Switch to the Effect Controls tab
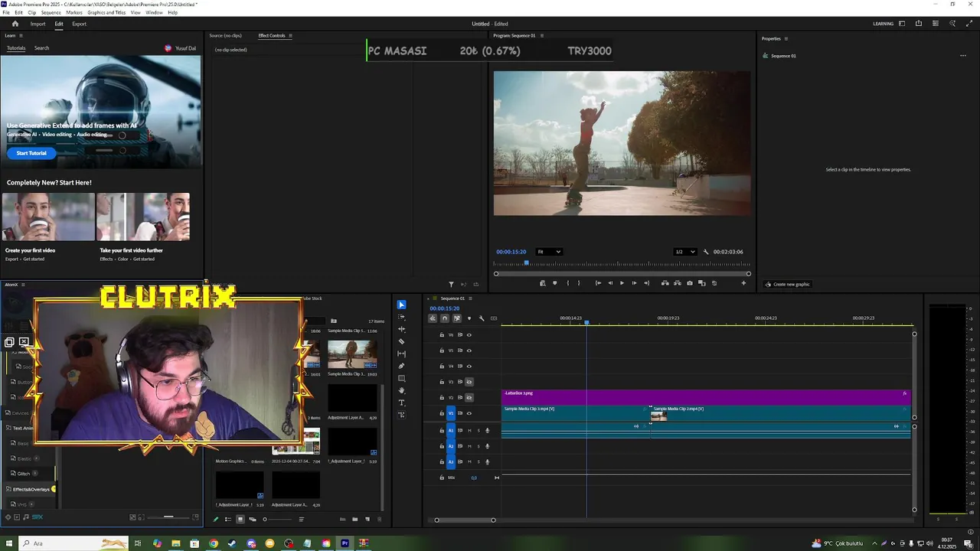Image resolution: width=980 pixels, height=551 pixels. point(271,36)
